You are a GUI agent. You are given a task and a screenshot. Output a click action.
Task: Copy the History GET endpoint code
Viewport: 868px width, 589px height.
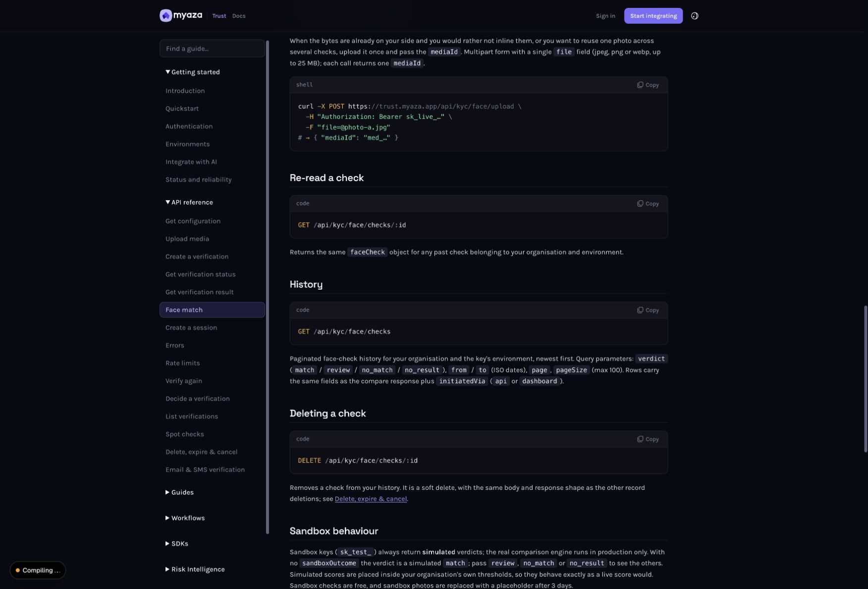tap(648, 310)
